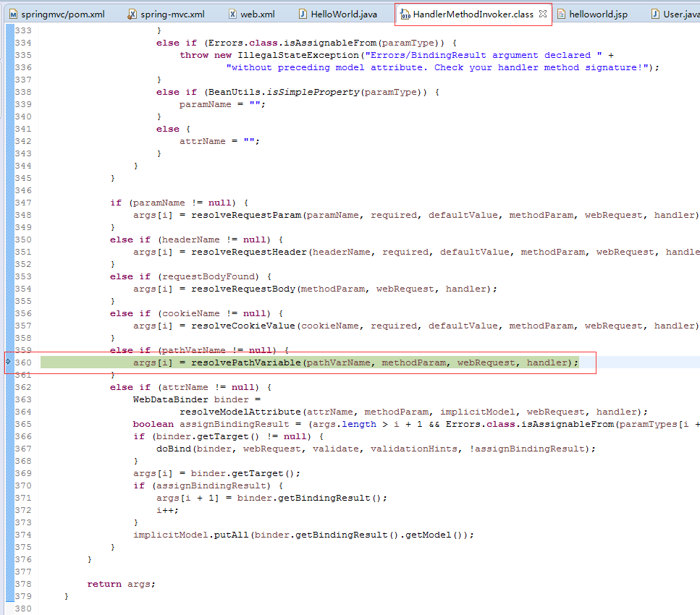The height and width of the screenshot is (615, 700).
Task: Click "boolean assignBindingResult" on line 365
Action: click(211, 425)
